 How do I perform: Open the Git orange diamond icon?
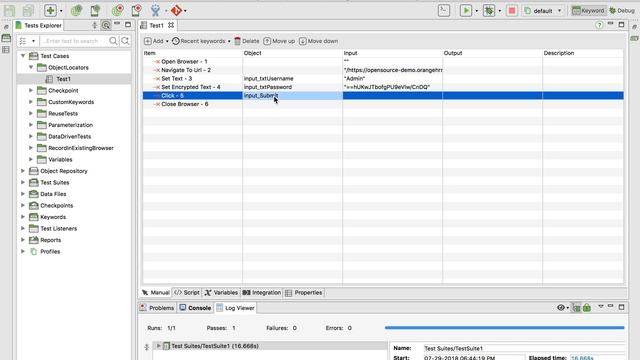point(176,11)
